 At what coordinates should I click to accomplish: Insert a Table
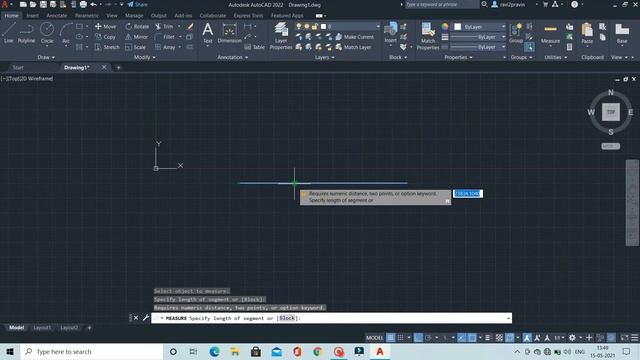click(255, 47)
